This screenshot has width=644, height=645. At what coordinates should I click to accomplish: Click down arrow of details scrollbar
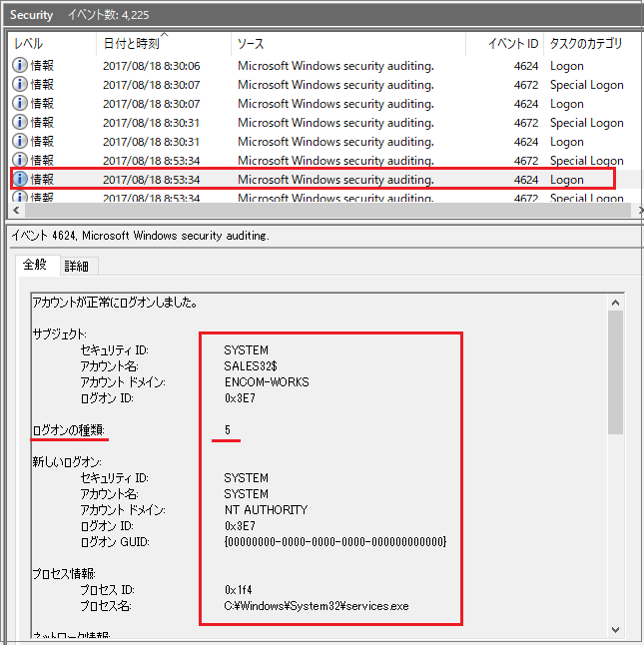pos(615,629)
